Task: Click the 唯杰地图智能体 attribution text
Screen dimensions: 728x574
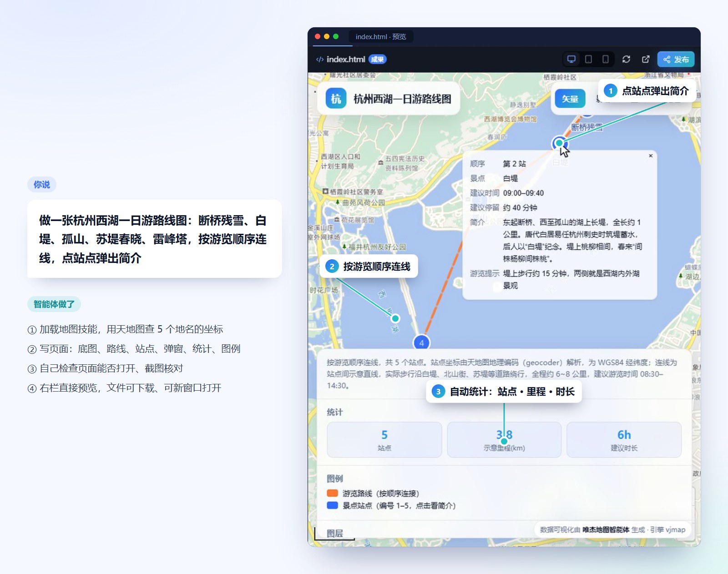Action: coord(606,529)
